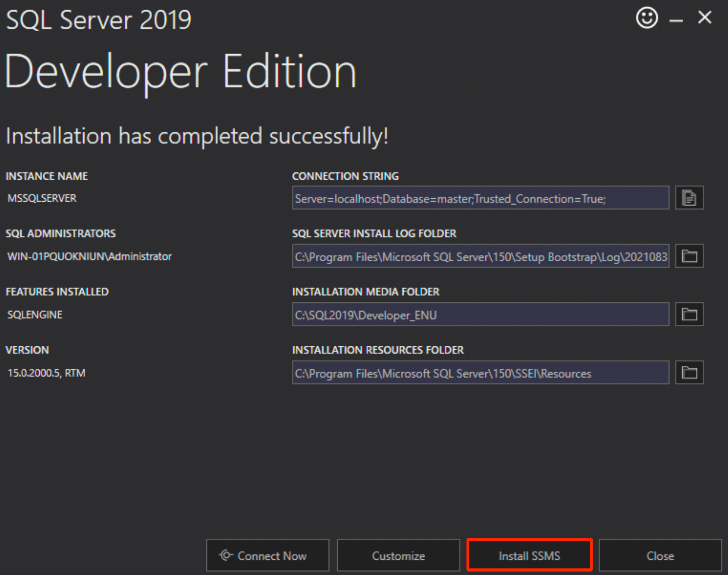The image size is (728, 575).
Task: Select the MSSQLSERVER instance name text
Action: 42,198
